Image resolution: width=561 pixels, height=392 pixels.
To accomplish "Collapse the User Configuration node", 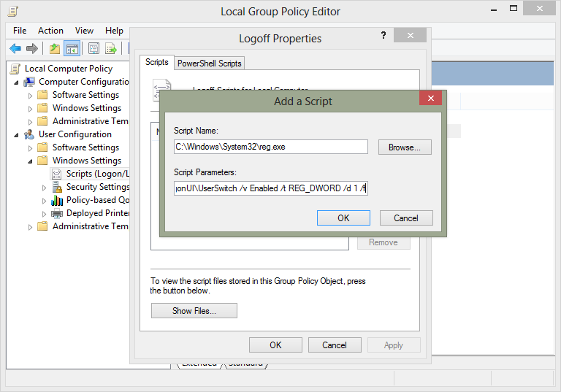I will point(17,134).
